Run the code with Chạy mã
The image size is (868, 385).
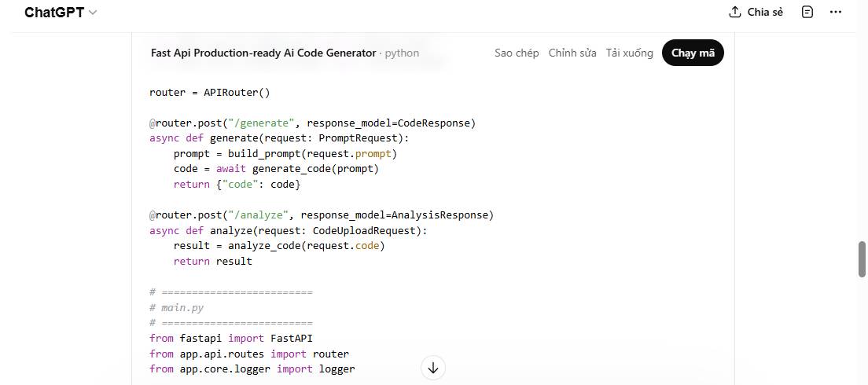point(693,53)
